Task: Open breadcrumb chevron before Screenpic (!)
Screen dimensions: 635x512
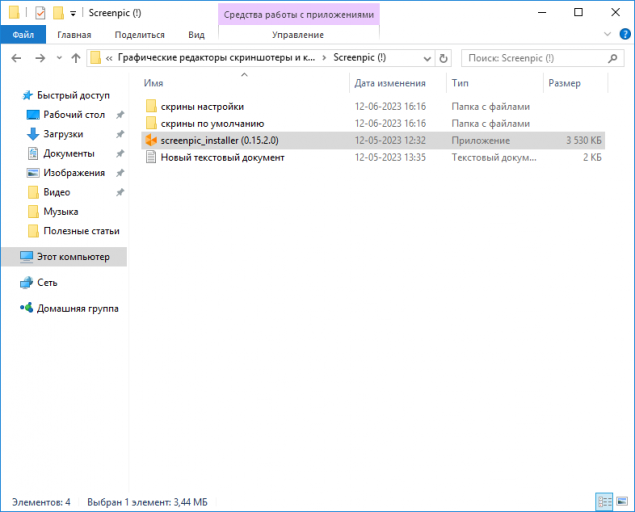Action: [x=324, y=58]
